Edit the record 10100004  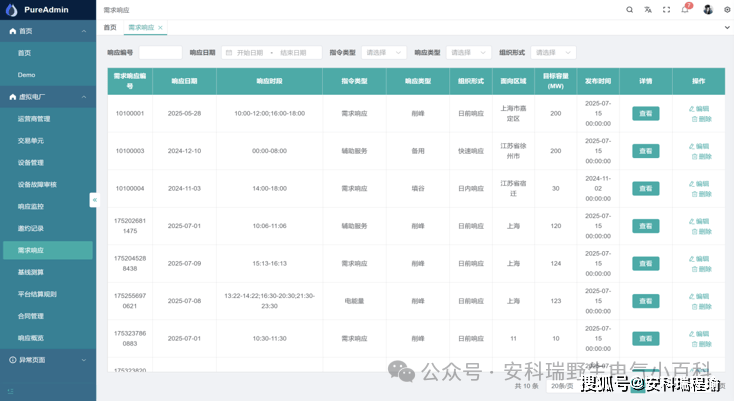pos(699,183)
